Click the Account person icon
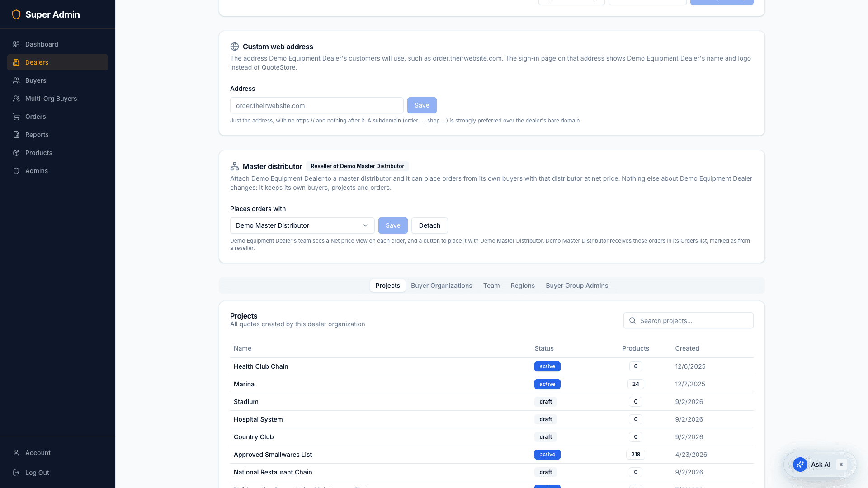 click(16, 453)
